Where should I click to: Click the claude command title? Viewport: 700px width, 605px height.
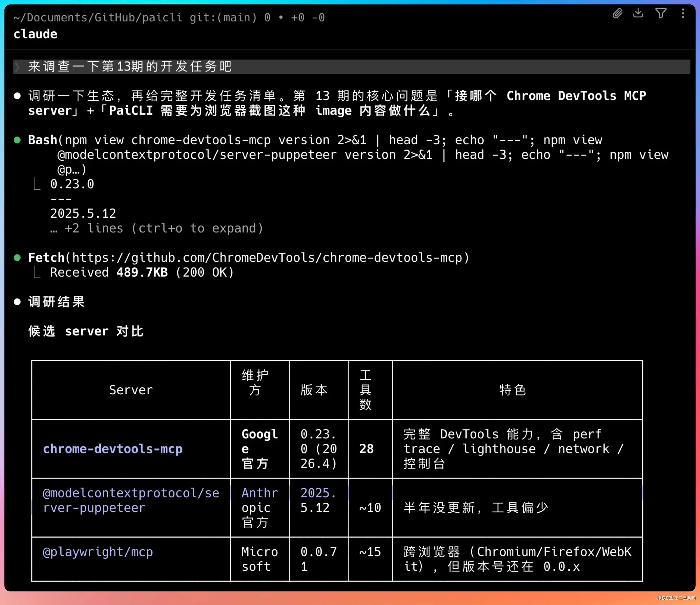(36, 34)
